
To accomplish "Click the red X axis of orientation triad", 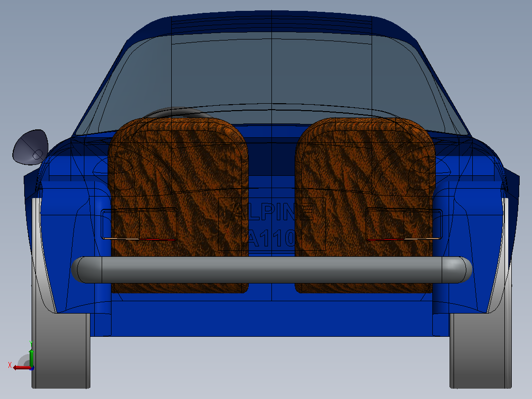I will [22, 368].
